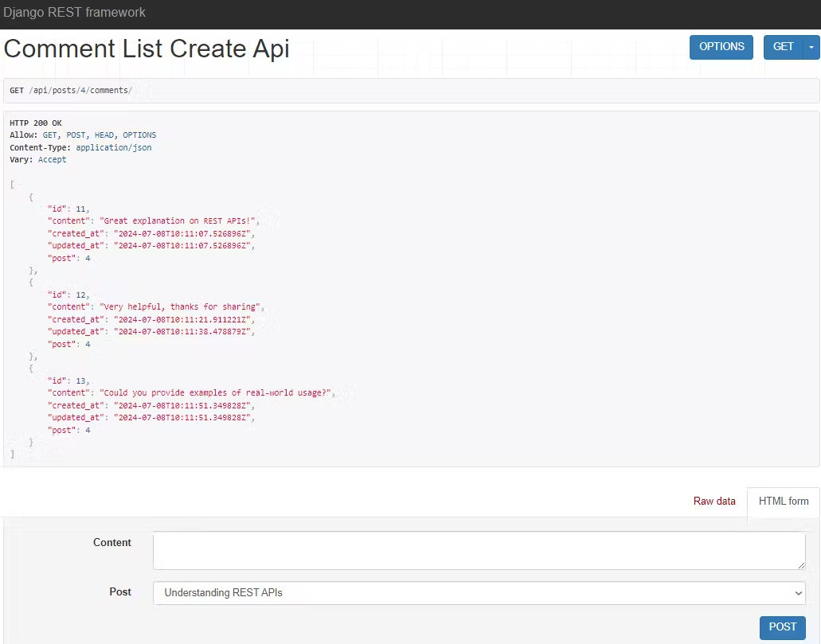Click inside the Content text area

point(478,549)
